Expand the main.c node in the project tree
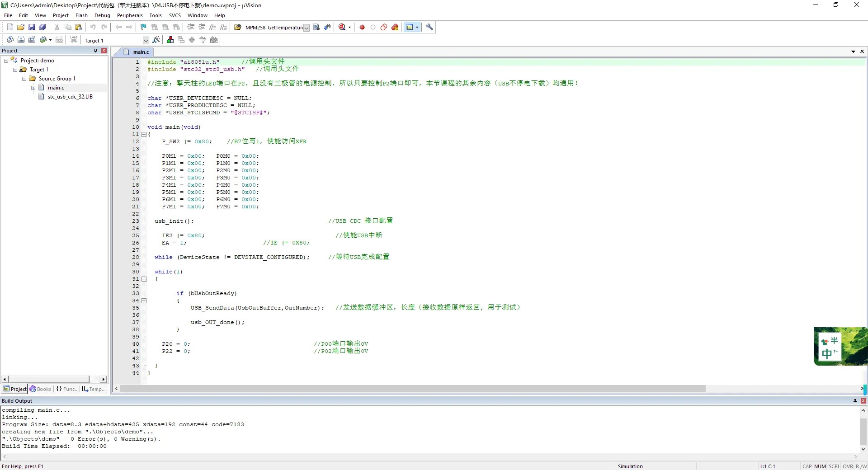This screenshot has width=868, height=470. [x=33, y=88]
